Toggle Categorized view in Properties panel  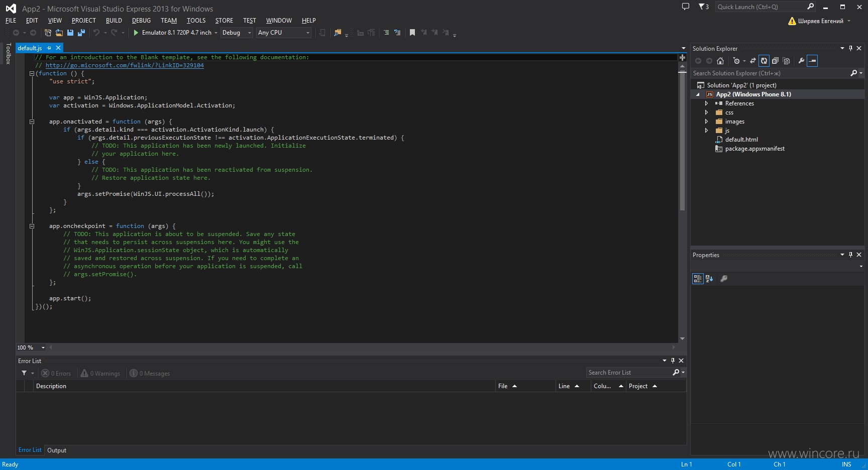pos(698,279)
